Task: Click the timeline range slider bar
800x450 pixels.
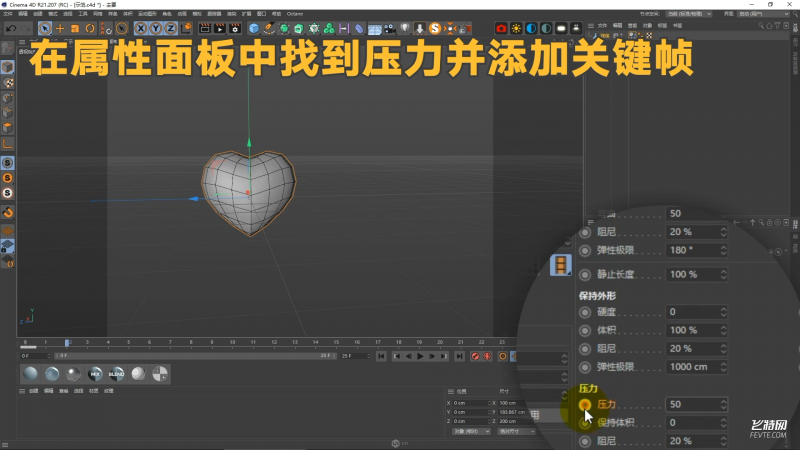Action: pyautogui.click(x=195, y=356)
